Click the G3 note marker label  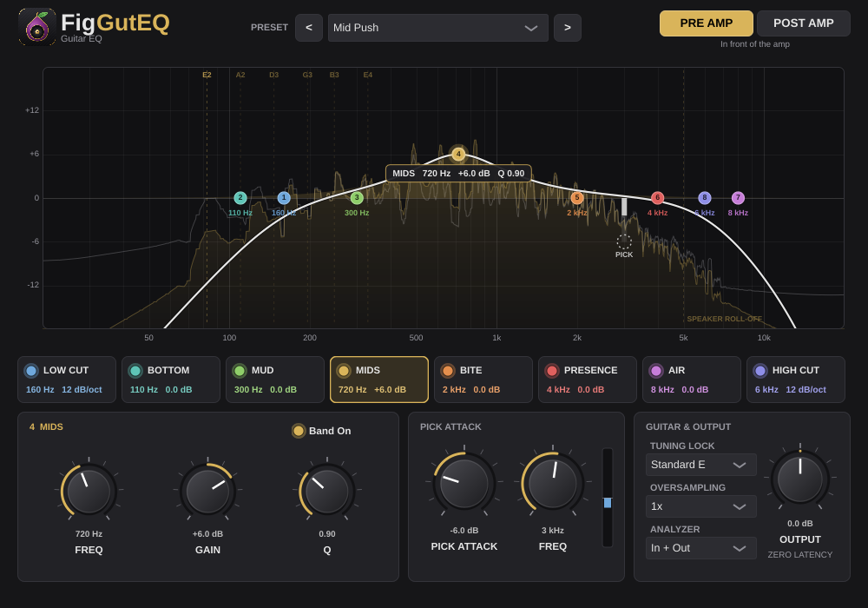point(307,75)
